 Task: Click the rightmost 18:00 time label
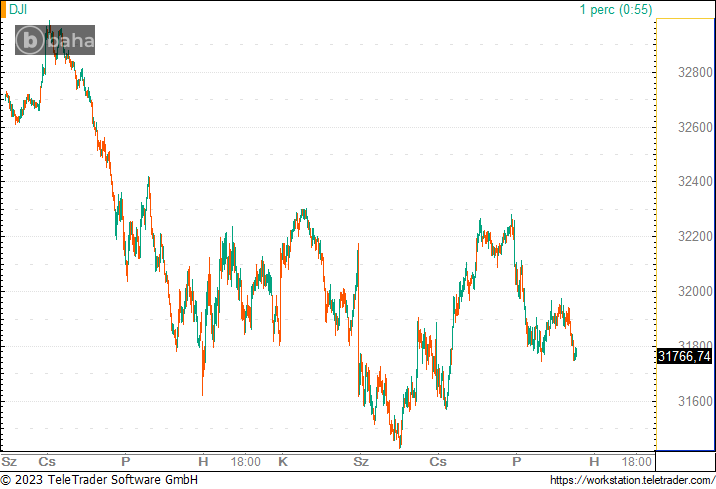(637, 462)
